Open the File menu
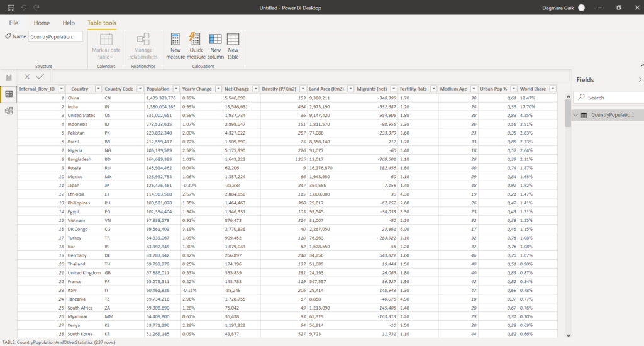This screenshot has height=346, width=644. (x=14, y=23)
